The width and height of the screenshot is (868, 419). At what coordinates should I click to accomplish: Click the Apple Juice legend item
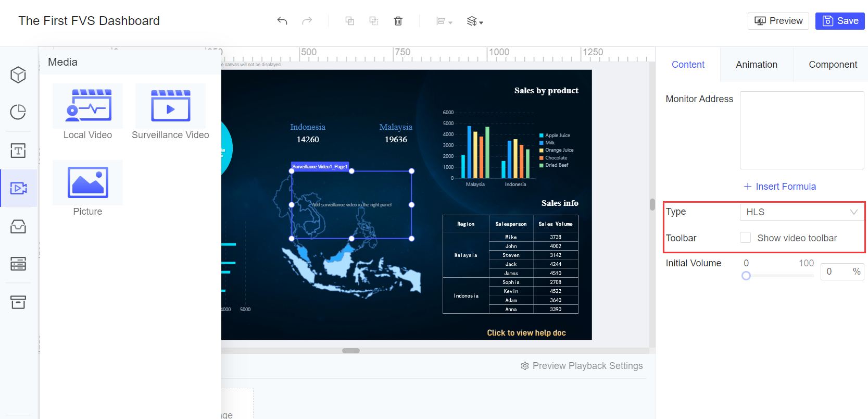click(555, 135)
